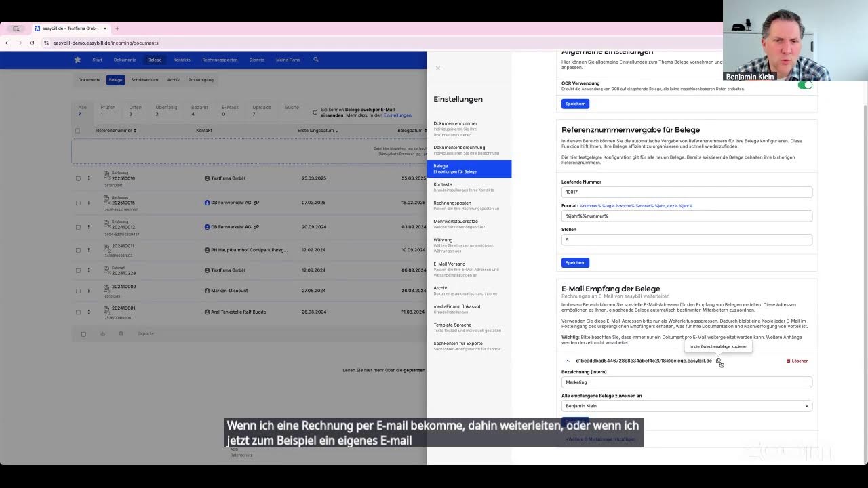Select the Belege settings section
The height and width of the screenshot is (488, 868).
pyautogui.click(x=469, y=168)
